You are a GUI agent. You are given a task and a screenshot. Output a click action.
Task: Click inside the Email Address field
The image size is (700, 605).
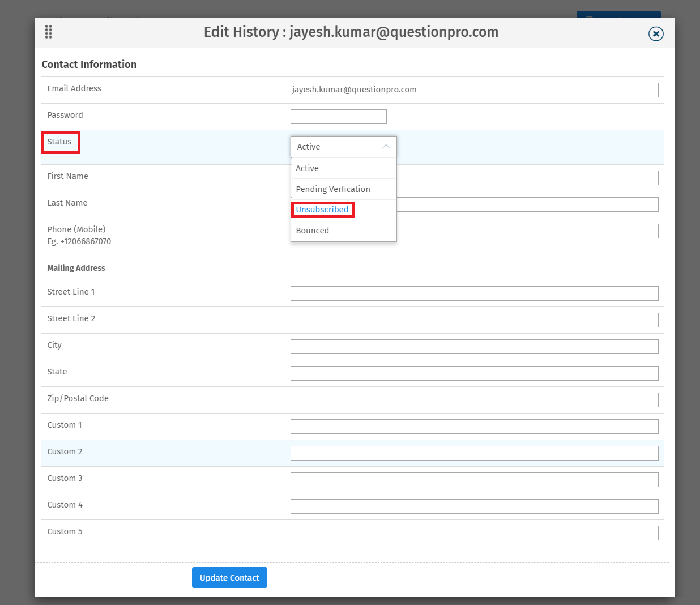point(474,90)
